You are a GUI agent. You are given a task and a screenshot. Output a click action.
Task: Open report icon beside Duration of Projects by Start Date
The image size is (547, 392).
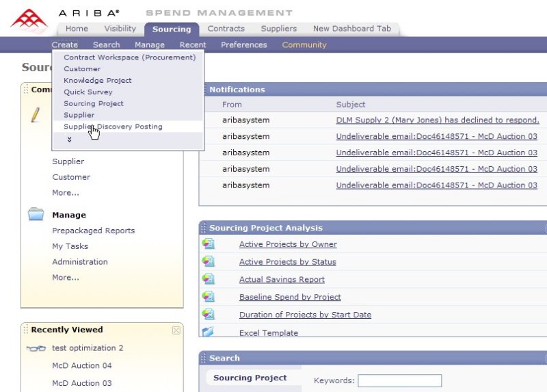click(x=209, y=314)
